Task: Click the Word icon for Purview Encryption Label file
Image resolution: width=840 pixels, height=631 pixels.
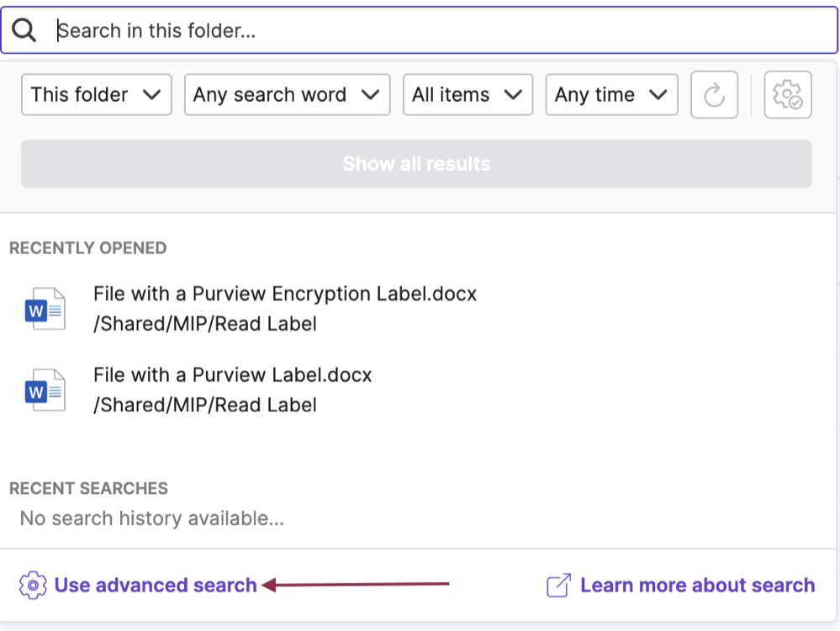Action: click(x=46, y=308)
